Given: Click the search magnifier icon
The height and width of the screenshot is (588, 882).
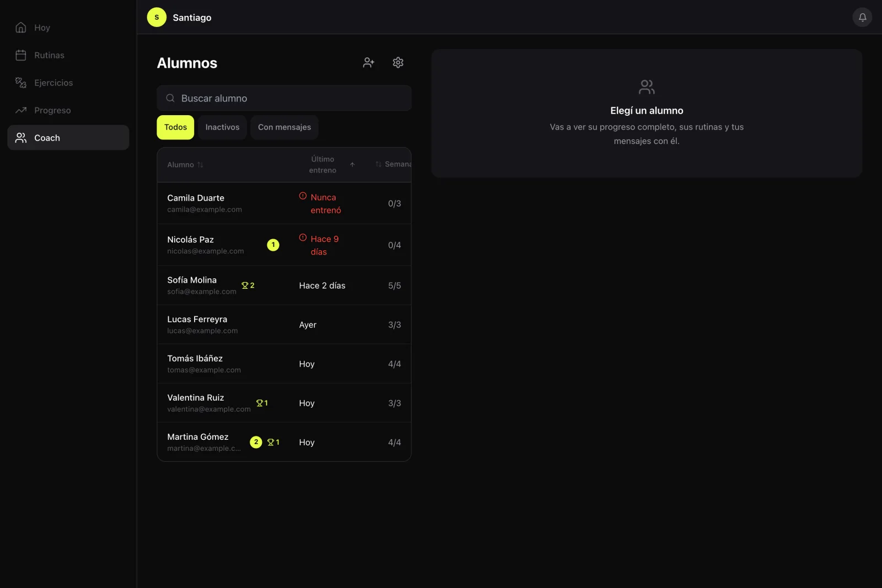Looking at the screenshot, I should click(x=170, y=98).
